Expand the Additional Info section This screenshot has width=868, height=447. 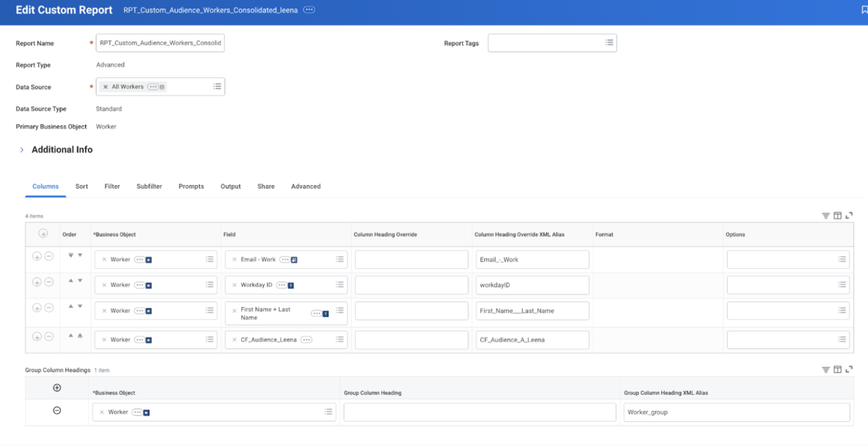22,150
